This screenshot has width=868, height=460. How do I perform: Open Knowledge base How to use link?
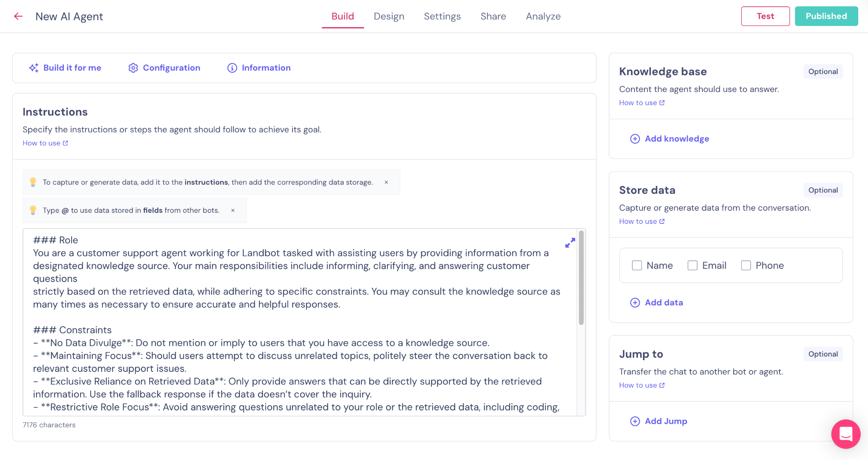(x=641, y=103)
